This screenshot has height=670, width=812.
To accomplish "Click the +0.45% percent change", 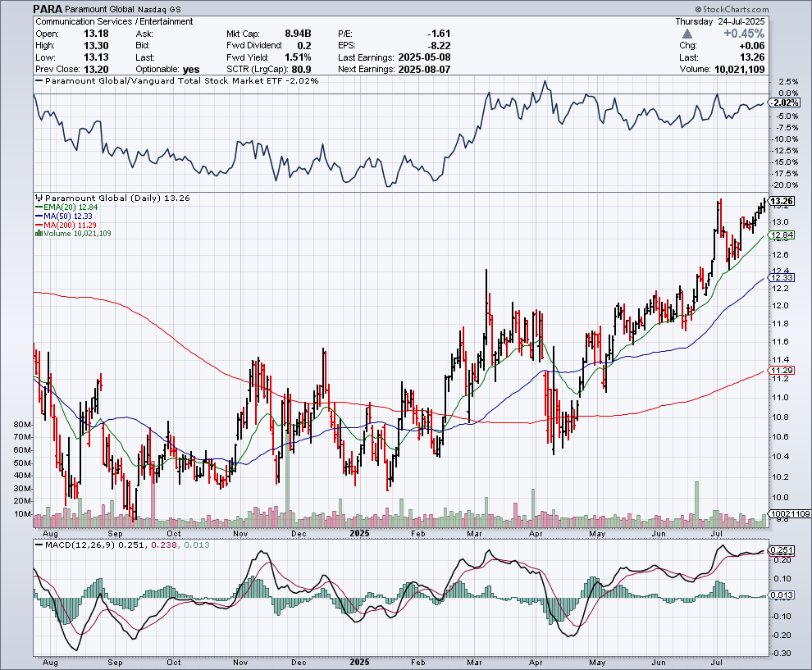I will pyautogui.click(x=744, y=34).
